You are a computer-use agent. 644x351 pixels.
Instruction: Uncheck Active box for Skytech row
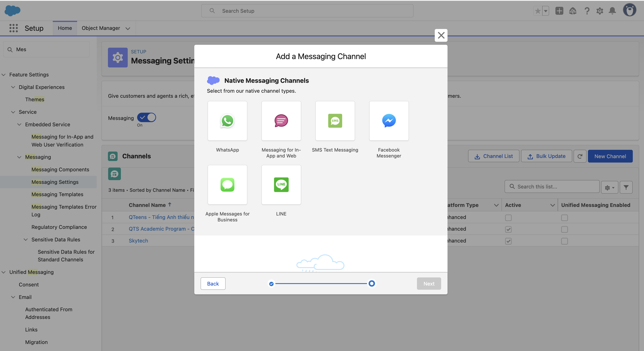508,241
